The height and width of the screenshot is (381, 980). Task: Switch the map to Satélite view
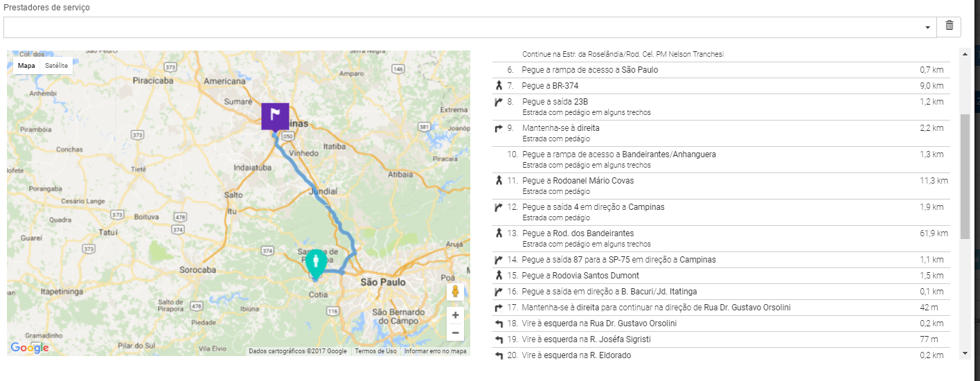pos(57,66)
